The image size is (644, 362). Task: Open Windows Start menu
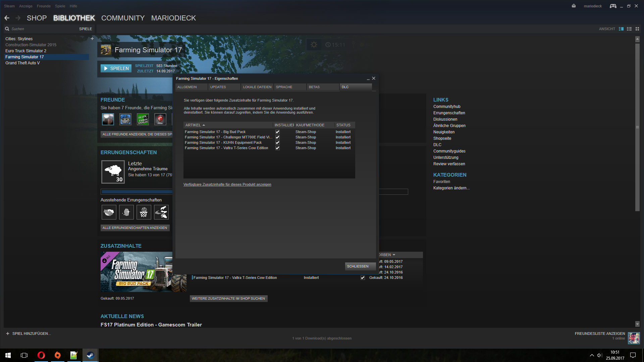click(x=8, y=355)
